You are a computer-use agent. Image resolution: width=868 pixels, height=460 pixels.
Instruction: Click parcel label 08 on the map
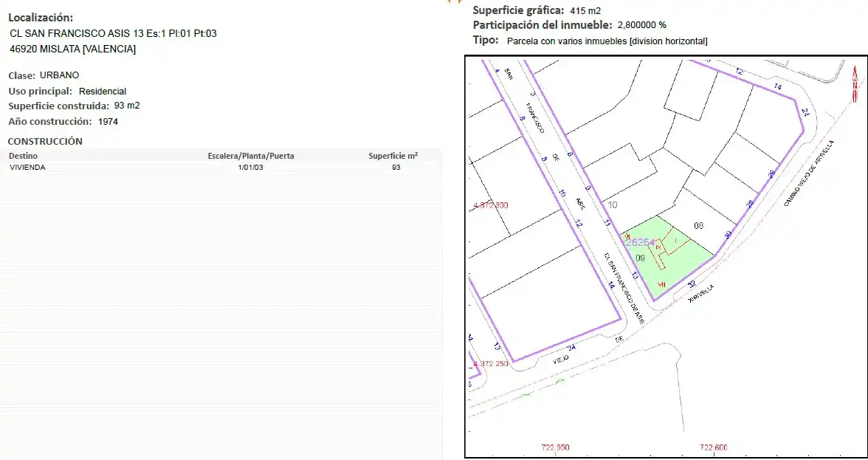click(x=698, y=225)
